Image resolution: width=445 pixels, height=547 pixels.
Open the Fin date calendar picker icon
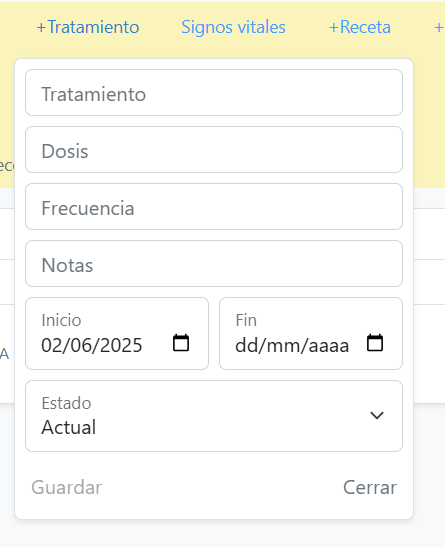click(375, 343)
